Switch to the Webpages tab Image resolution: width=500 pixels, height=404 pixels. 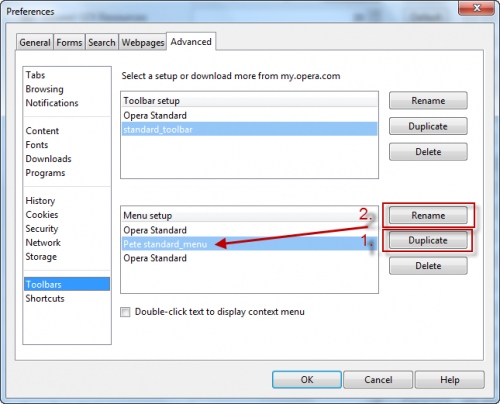[x=143, y=43]
